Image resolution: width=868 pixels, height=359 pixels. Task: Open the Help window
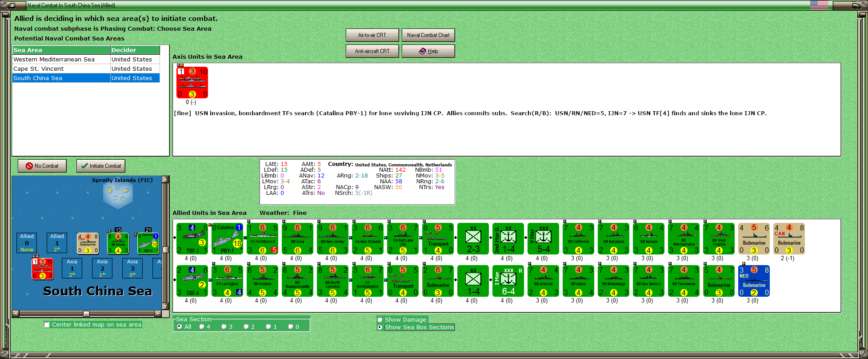(x=428, y=51)
